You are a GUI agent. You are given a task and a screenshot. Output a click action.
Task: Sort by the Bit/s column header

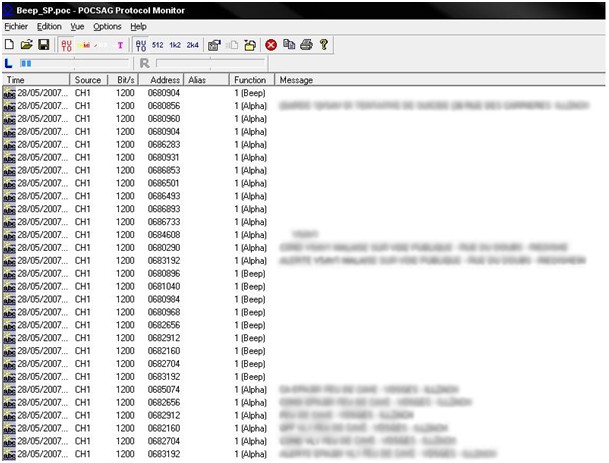(x=123, y=80)
